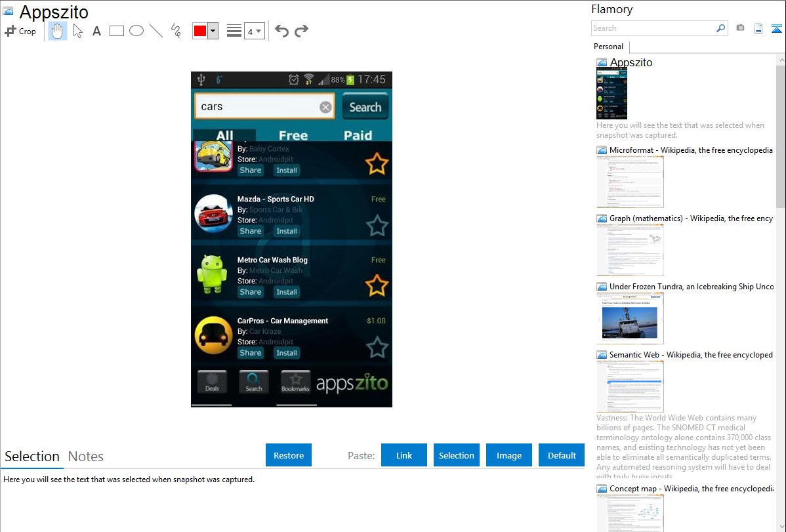Click the Flamory search field
Viewport: 786px width, 532px height.
coord(653,28)
